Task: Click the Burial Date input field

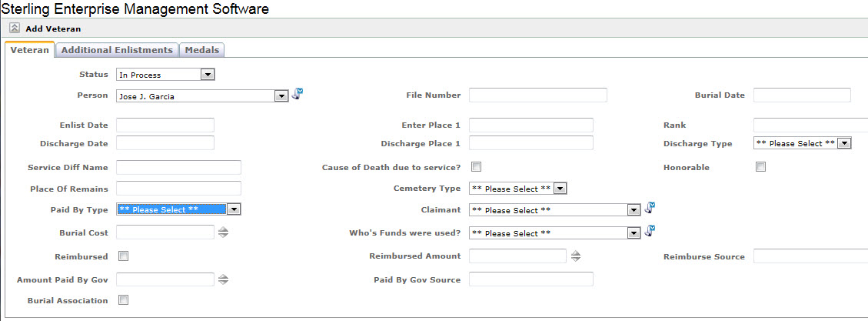Action: click(x=802, y=95)
